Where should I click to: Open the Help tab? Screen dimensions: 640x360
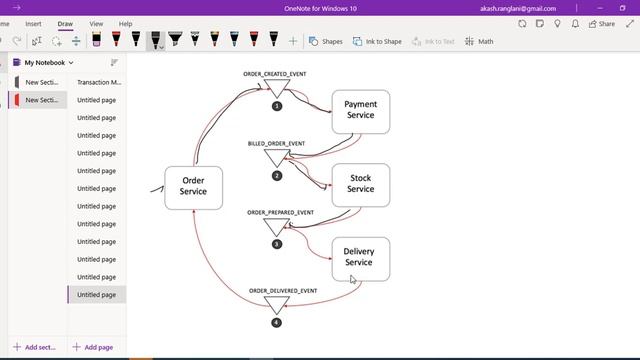tap(125, 24)
